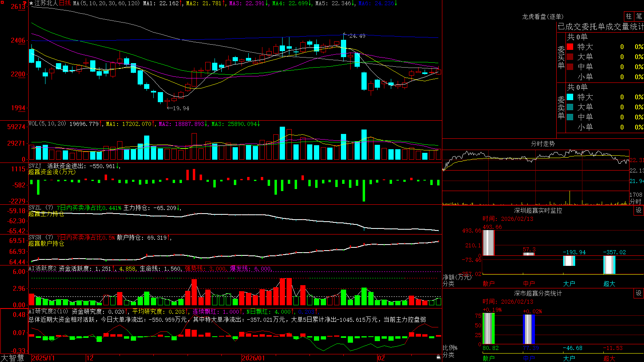The image size is (644, 362).
Task: Click the 散户持仓: 69.319 value
Action: (x=144, y=238)
